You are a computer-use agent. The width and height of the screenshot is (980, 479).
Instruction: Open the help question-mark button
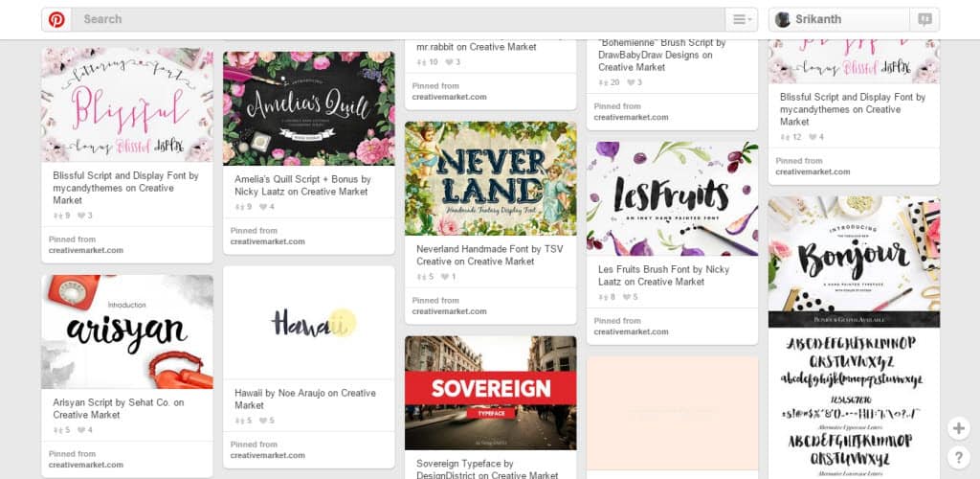[x=959, y=458]
